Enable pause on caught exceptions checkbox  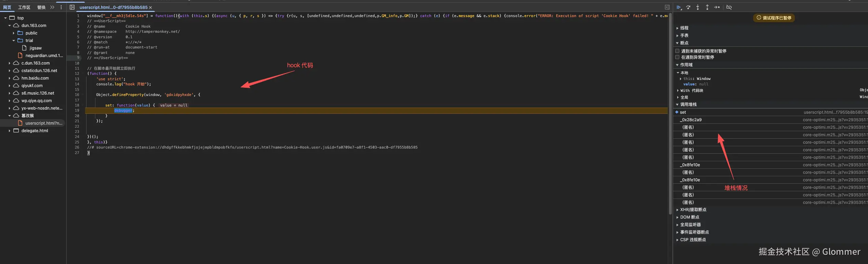pos(677,57)
